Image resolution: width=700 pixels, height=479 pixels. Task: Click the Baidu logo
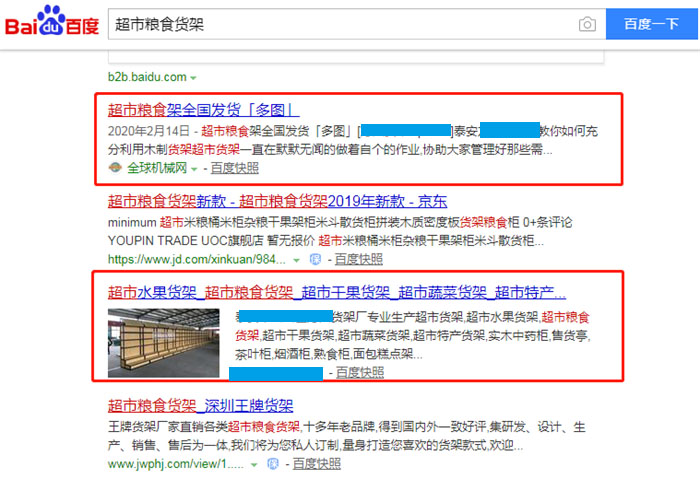[x=52, y=21]
